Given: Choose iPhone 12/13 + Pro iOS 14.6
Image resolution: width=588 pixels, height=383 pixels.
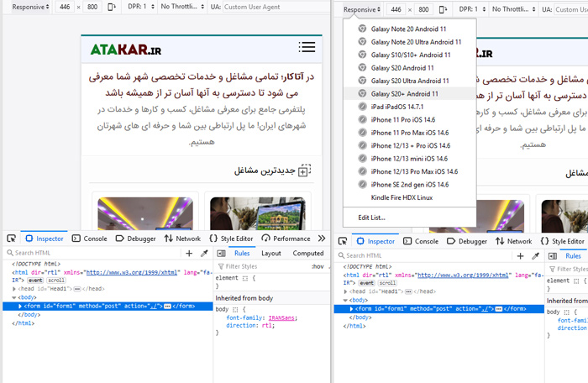Looking at the screenshot, I should [410, 145].
